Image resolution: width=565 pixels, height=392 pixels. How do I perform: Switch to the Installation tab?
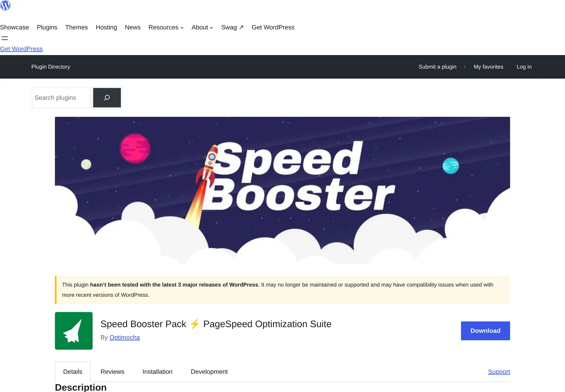pos(157,372)
